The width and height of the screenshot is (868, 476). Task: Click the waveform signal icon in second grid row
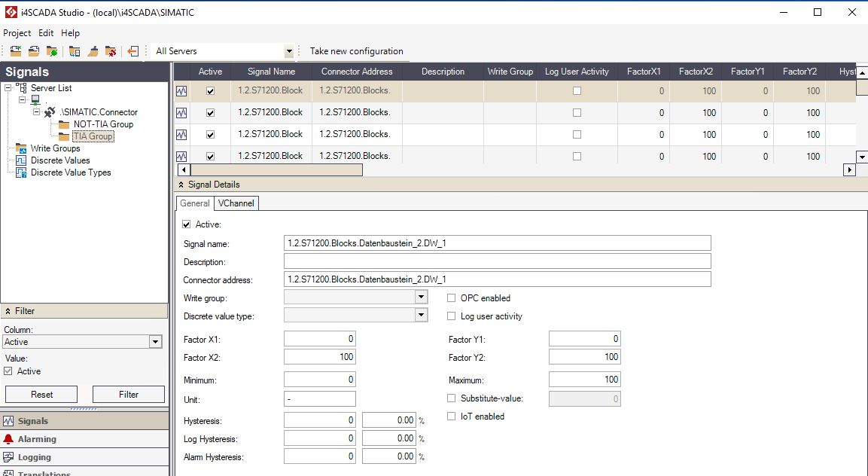coord(181,112)
